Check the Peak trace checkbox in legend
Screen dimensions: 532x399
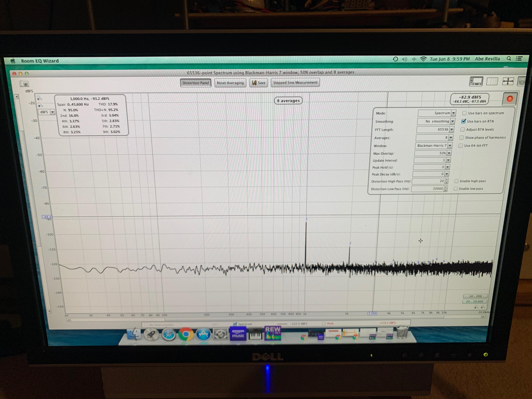coord(324,323)
